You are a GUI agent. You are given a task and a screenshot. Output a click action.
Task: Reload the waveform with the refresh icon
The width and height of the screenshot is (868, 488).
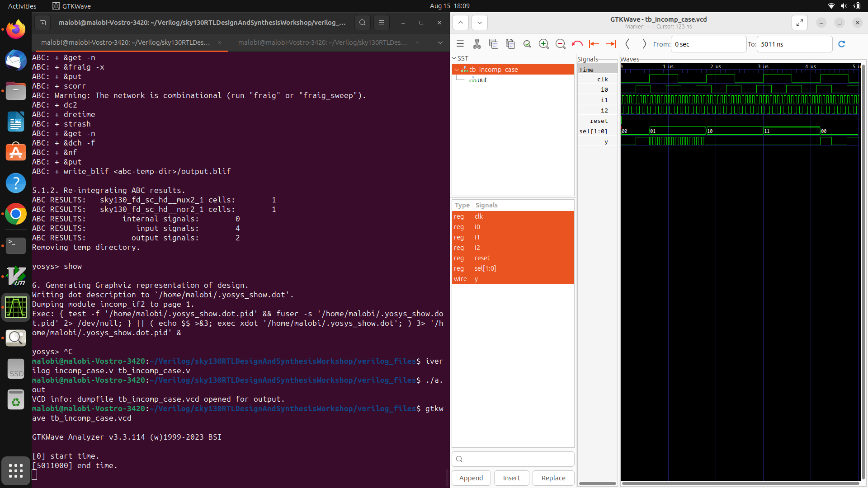pos(842,44)
